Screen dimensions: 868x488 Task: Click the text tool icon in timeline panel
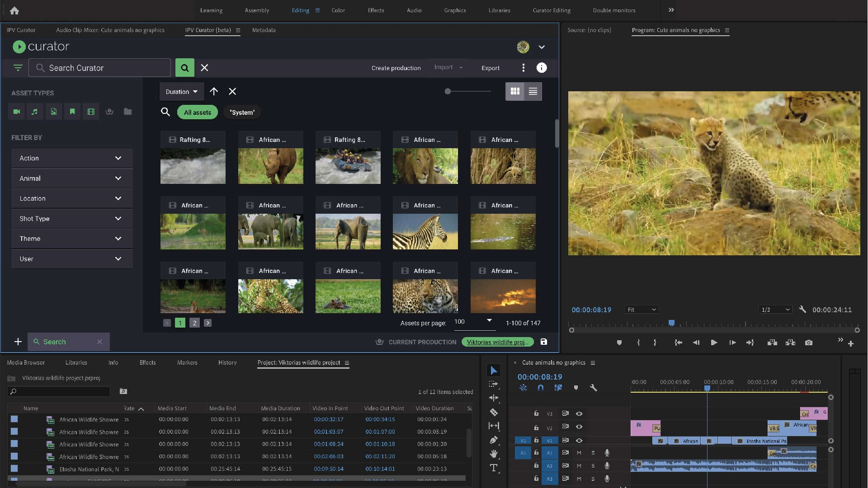494,468
